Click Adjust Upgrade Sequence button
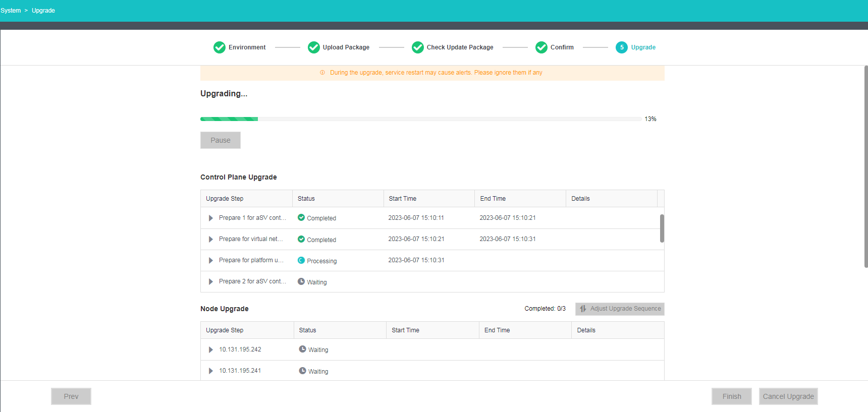This screenshot has height=412, width=868. (x=620, y=309)
